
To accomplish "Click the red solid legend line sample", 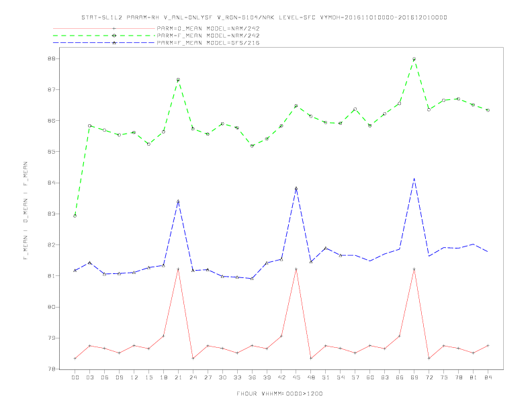I will click(104, 28).
